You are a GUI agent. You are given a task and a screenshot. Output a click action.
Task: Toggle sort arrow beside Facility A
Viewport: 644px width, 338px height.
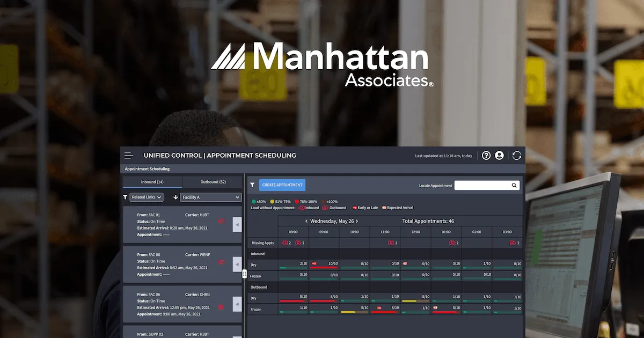coord(175,197)
